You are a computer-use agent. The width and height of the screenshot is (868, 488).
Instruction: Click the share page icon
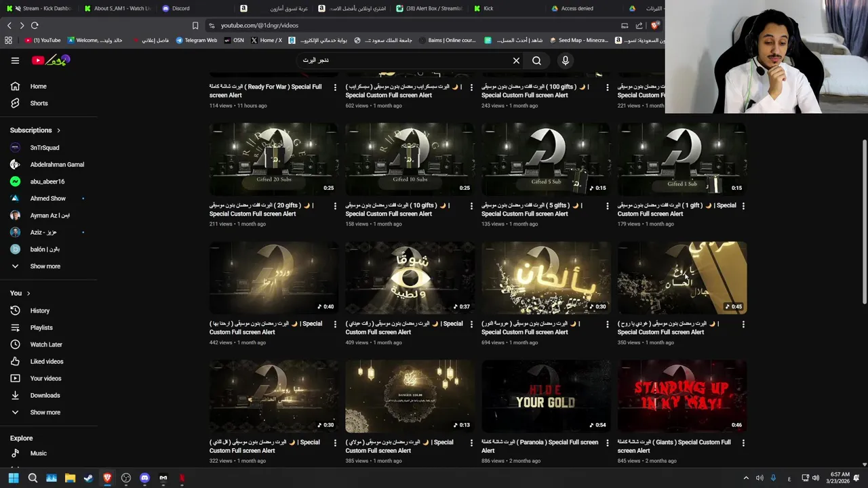click(639, 25)
